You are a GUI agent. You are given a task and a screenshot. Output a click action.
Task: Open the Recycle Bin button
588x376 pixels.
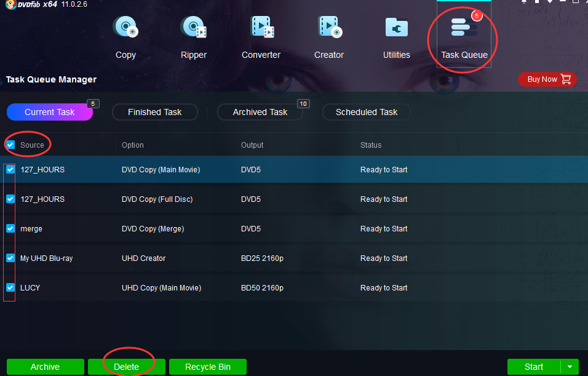(x=208, y=367)
